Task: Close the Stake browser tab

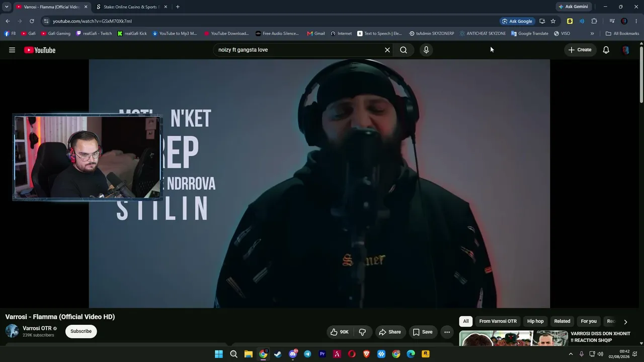Action: (166, 7)
